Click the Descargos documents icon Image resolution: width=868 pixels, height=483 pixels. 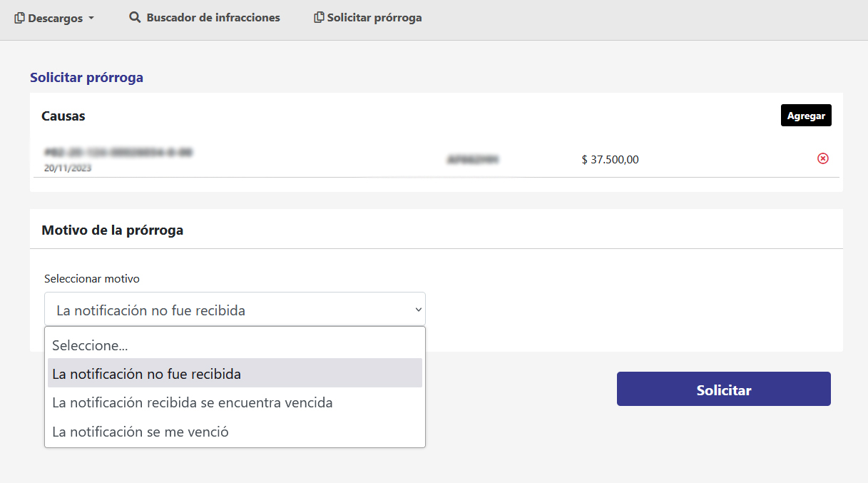pos(20,18)
